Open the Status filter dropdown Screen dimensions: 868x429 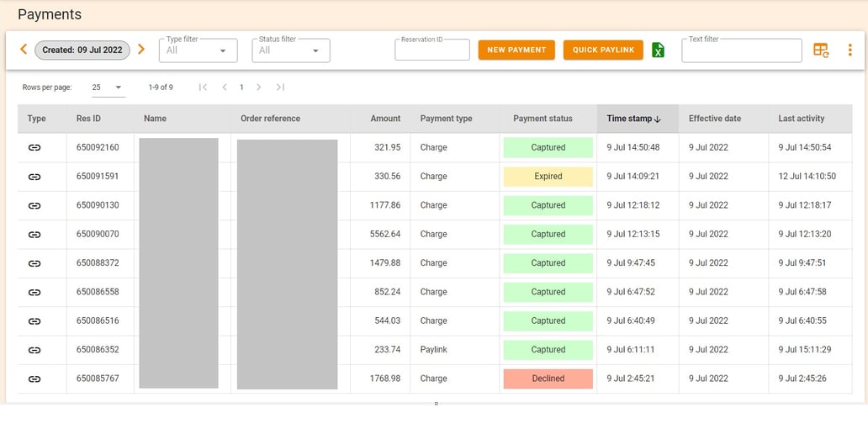tap(291, 50)
